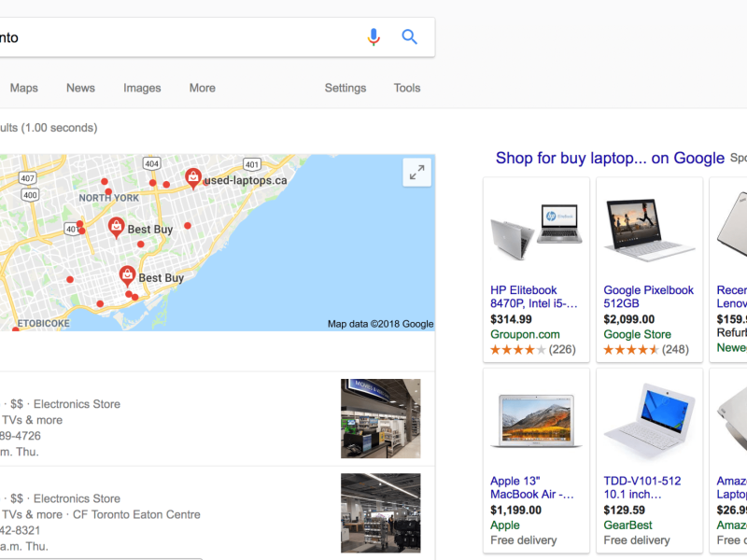Click the Highway 404 shield on the map

151,164
